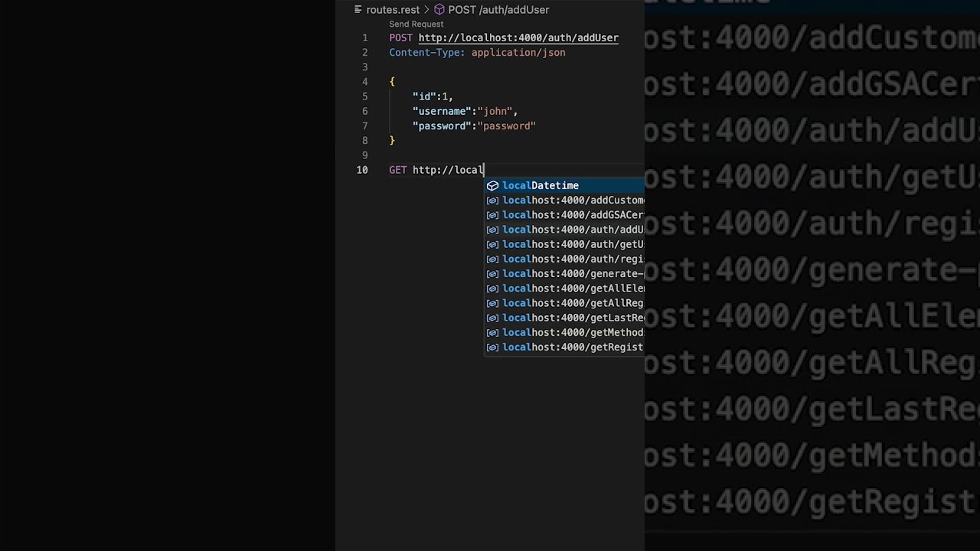Select localhost:4000/addGSACer suggestion
This screenshot has width=980, height=551.
pos(564,215)
